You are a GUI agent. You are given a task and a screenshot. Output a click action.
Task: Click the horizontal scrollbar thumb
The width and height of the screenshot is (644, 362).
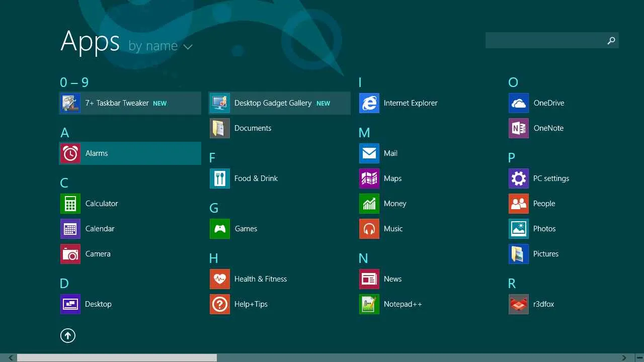pyautogui.click(x=117, y=358)
